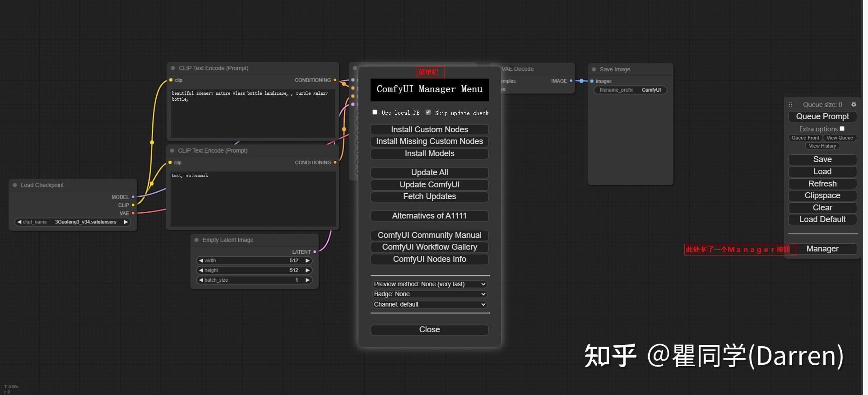This screenshot has height=395, width=868.
Task: Open ComfyUI Community Manual
Action: point(430,235)
